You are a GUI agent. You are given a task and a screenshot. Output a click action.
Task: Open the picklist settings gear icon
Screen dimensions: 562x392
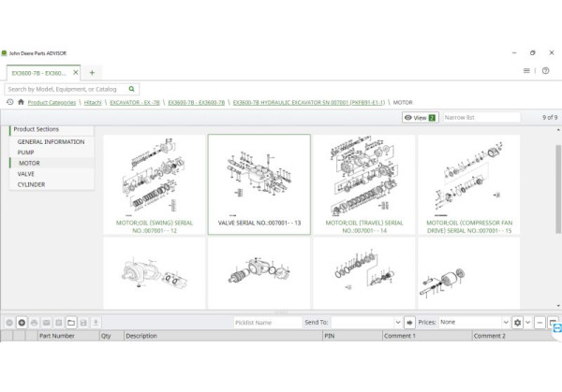pyautogui.click(x=517, y=322)
